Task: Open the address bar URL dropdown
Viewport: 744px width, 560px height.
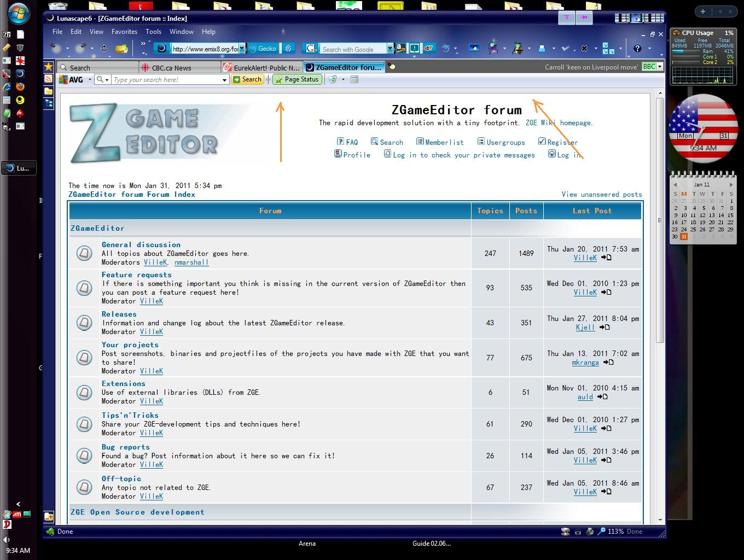Action: 242,49
